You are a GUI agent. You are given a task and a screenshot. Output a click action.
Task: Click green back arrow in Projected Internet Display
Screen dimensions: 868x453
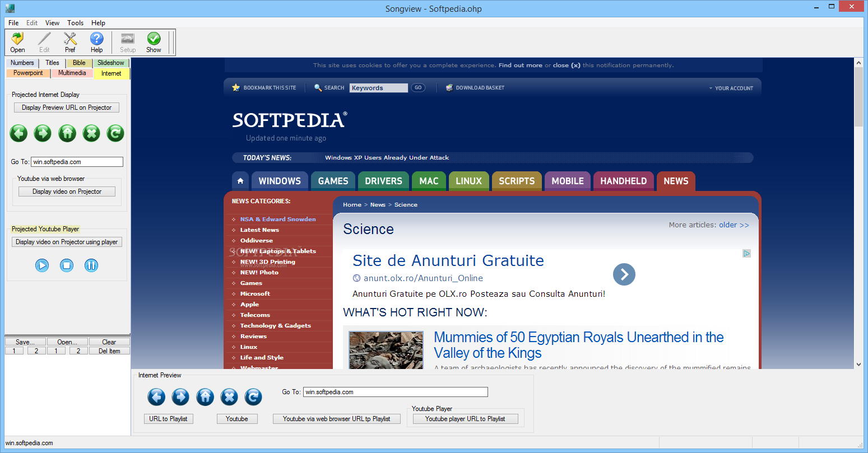[x=18, y=133]
